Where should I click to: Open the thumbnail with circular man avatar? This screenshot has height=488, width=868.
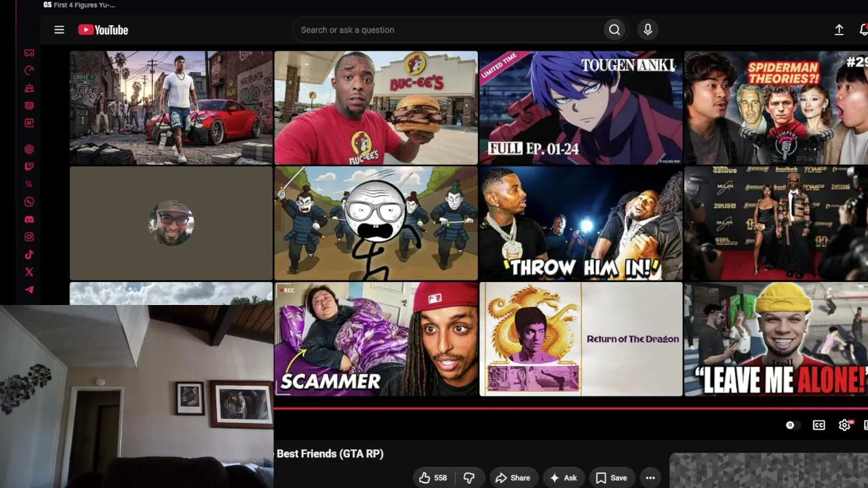coord(171,224)
